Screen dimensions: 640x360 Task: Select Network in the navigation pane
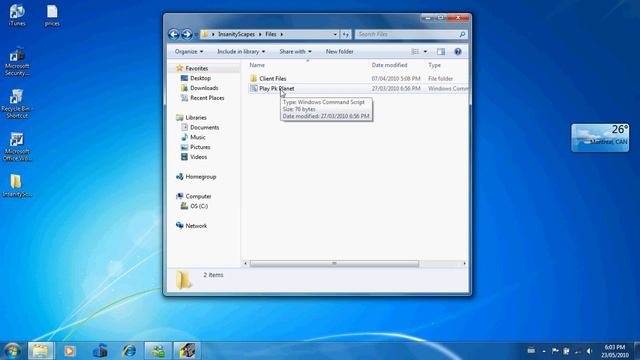click(196, 226)
